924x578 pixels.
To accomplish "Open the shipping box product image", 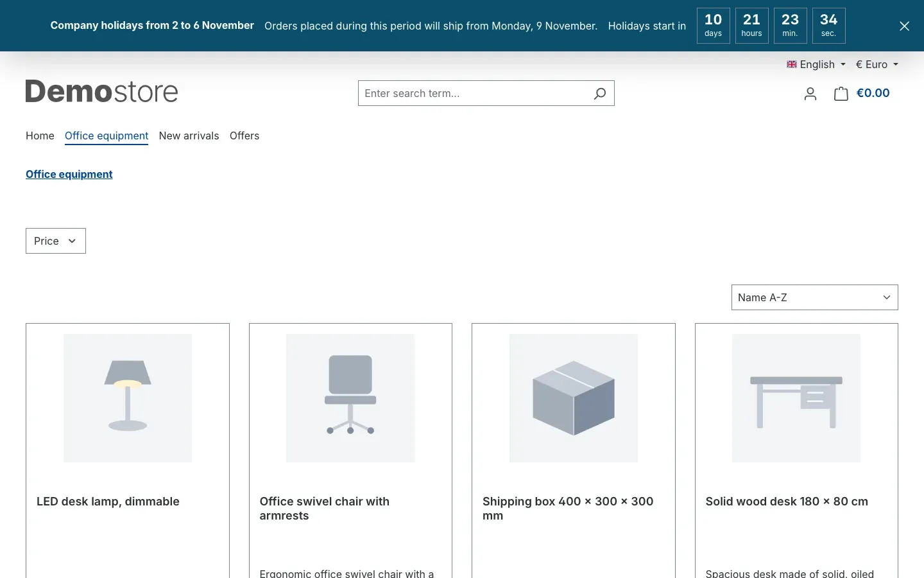I will tap(574, 398).
